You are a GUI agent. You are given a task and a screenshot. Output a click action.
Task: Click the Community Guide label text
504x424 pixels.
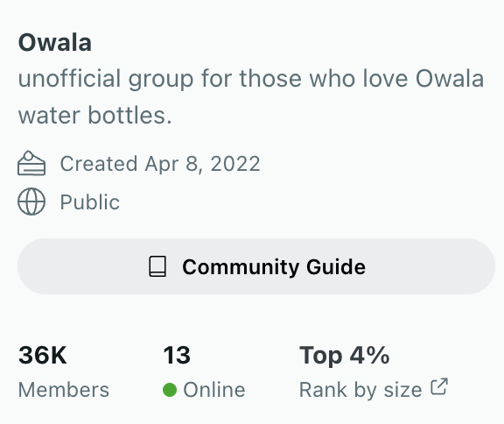[274, 267]
